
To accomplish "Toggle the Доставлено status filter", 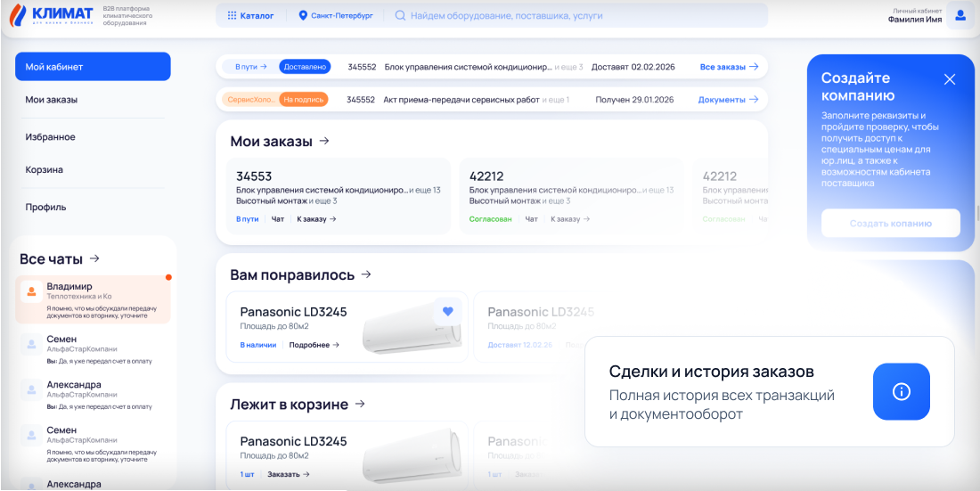I will (305, 67).
